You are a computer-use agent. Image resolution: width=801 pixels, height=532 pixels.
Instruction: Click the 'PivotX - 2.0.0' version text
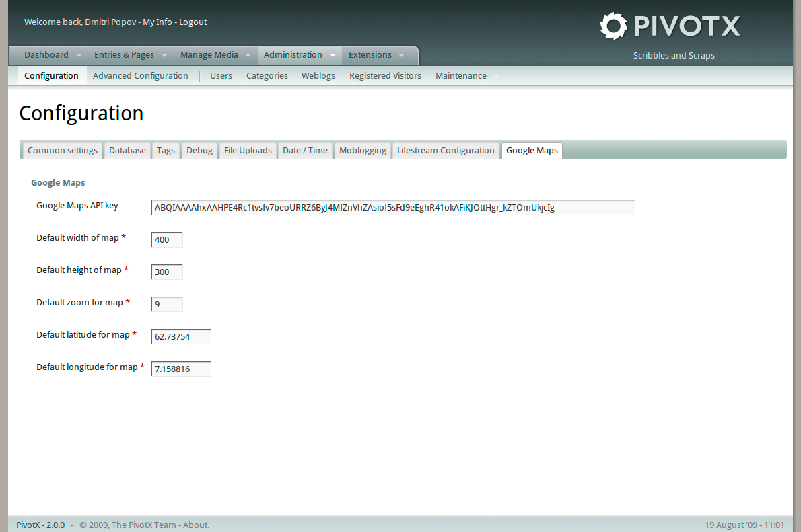tap(40, 525)
